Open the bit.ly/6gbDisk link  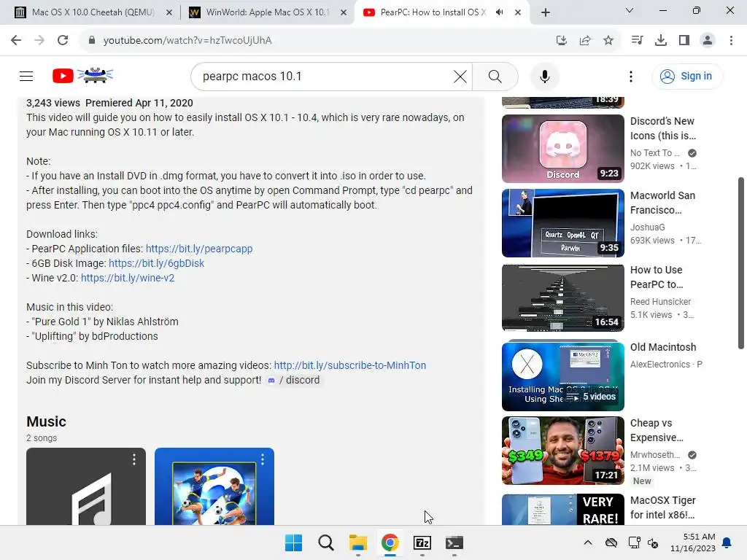[156, 263]
